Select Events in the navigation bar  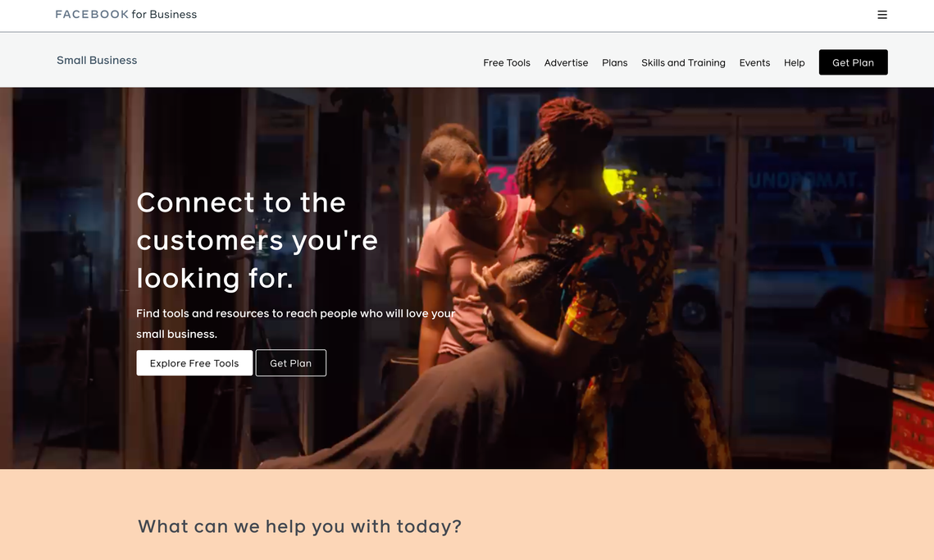click(754, 62)
